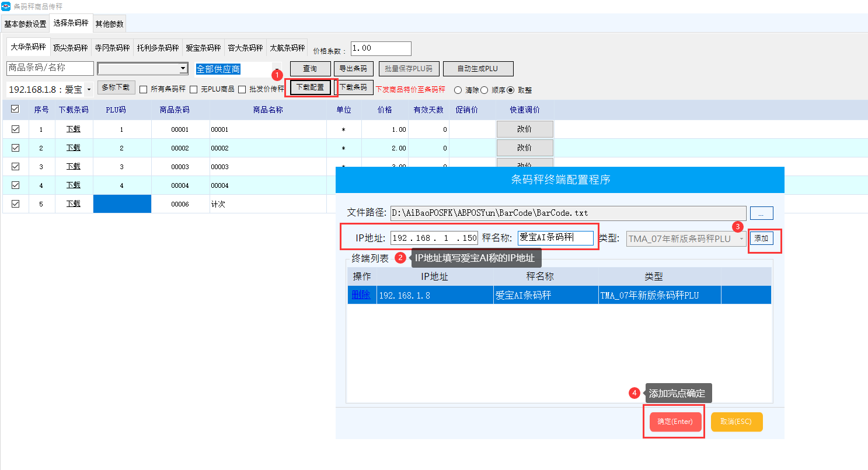
Task: Expand the 192.168.1.8 scale selection dropdown
Action: (89, 90)
